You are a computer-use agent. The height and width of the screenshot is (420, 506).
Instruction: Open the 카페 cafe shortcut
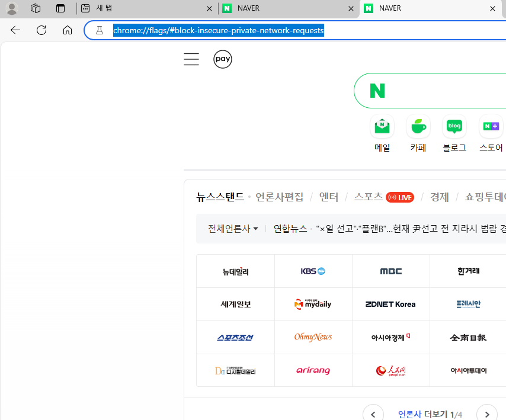pyautogui.click(x=418, y=133)
